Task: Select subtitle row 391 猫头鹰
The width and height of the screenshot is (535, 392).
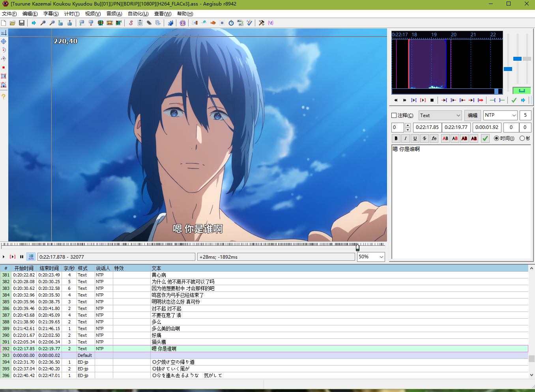Action: [x=264, y=342]
